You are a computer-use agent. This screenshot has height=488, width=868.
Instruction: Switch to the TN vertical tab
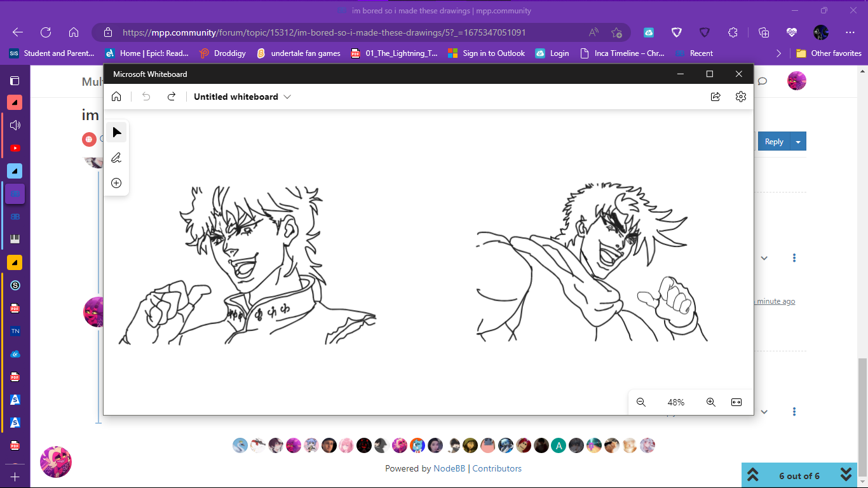click(15, 331)
